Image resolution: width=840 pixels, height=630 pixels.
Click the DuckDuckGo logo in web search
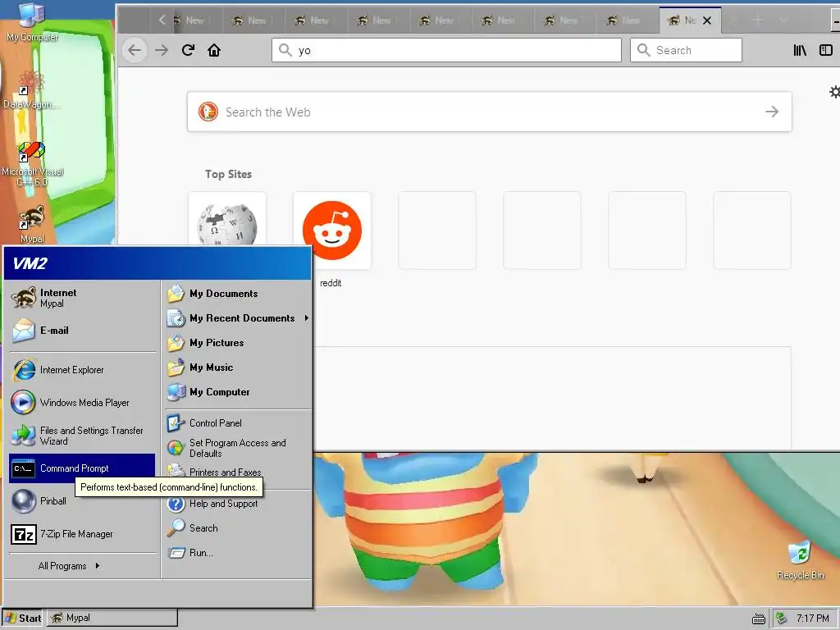208,112
